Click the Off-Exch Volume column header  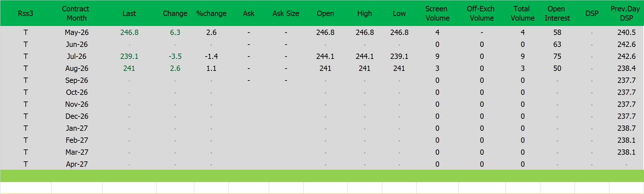(481, 13)
